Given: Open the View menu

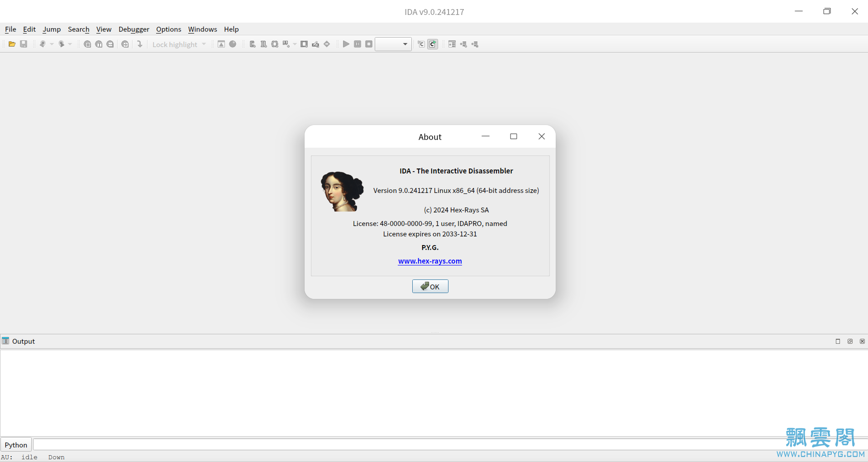Looking at the screenshot, I should (104, 29).
